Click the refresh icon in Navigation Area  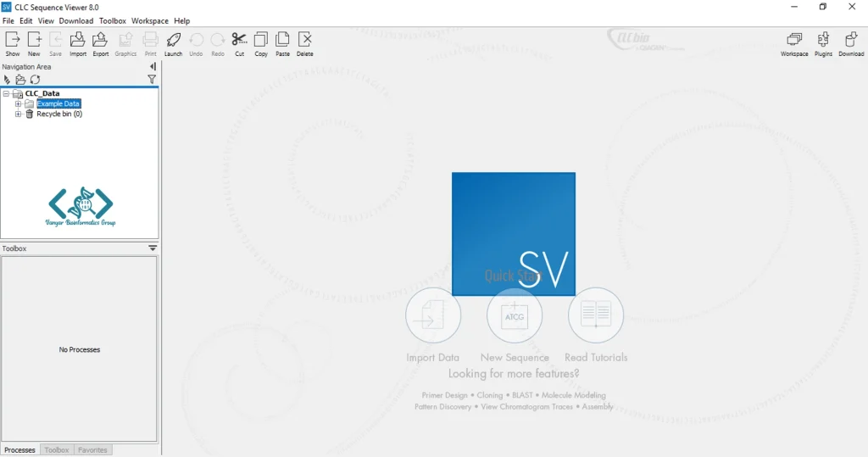tap(36, 80)
